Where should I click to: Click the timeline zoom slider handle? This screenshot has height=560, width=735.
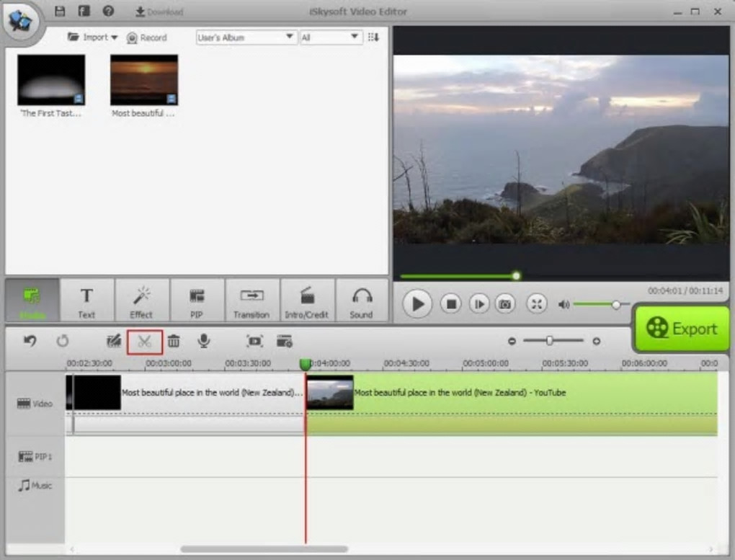[549, 341]
